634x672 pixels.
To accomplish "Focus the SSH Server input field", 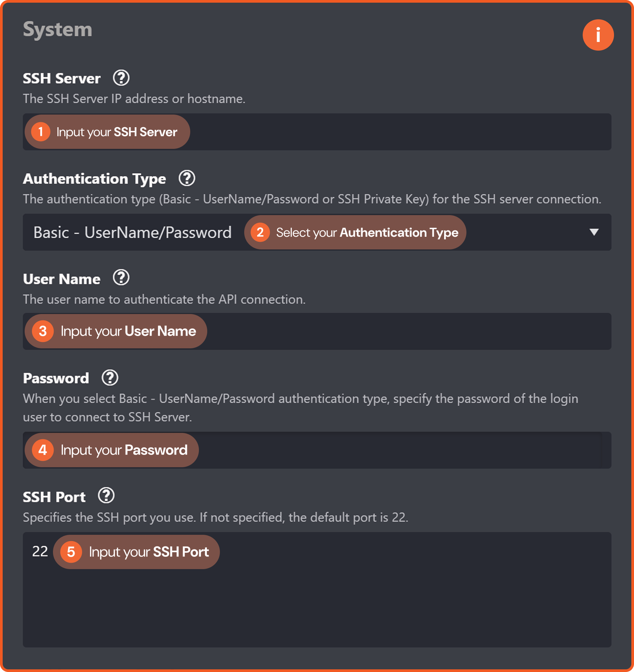I will tap(317, 132).
